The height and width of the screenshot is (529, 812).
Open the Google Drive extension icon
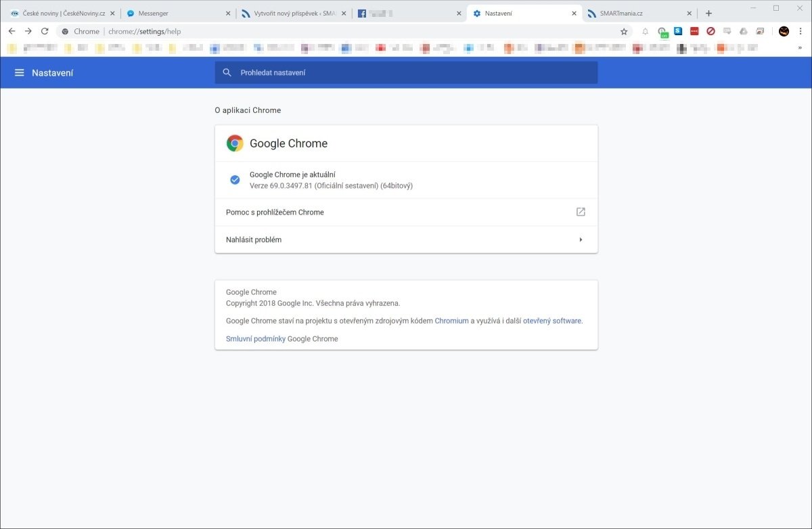tap(743, 31)
